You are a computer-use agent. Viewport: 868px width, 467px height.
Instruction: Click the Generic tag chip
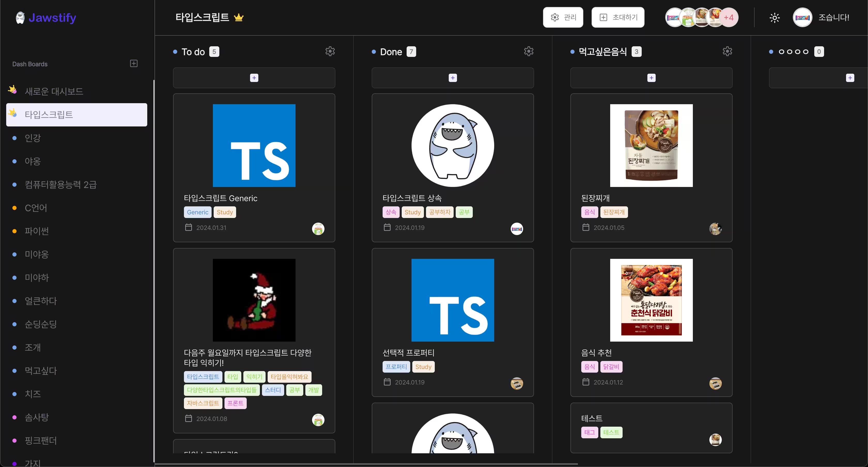(197, 212)
